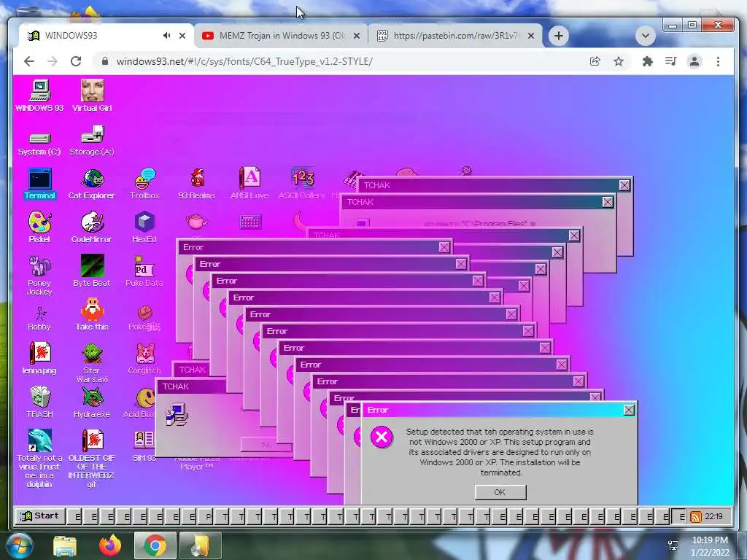Open the Chrome profile avatar

point(694,61)
